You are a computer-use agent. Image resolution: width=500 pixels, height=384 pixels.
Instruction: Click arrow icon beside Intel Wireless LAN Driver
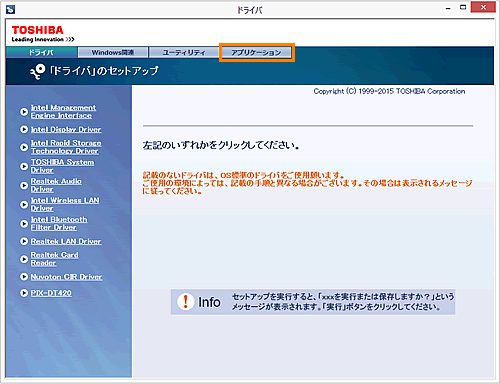(24, 204)
